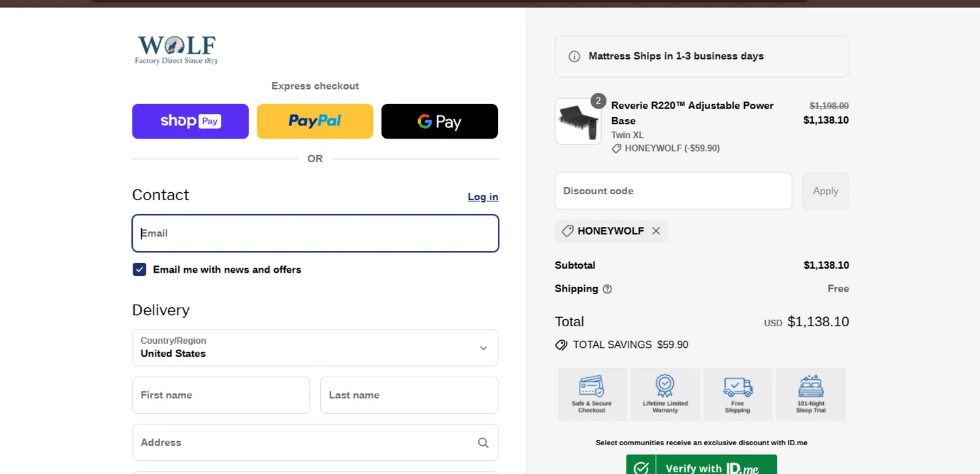The image size is (980, 474).
Task: Click the Total Savings tag icon
Action: (561, 345)
